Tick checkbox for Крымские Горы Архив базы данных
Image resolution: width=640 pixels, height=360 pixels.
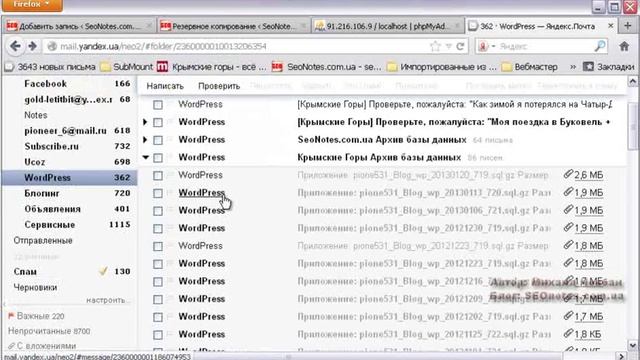(158, 158)
